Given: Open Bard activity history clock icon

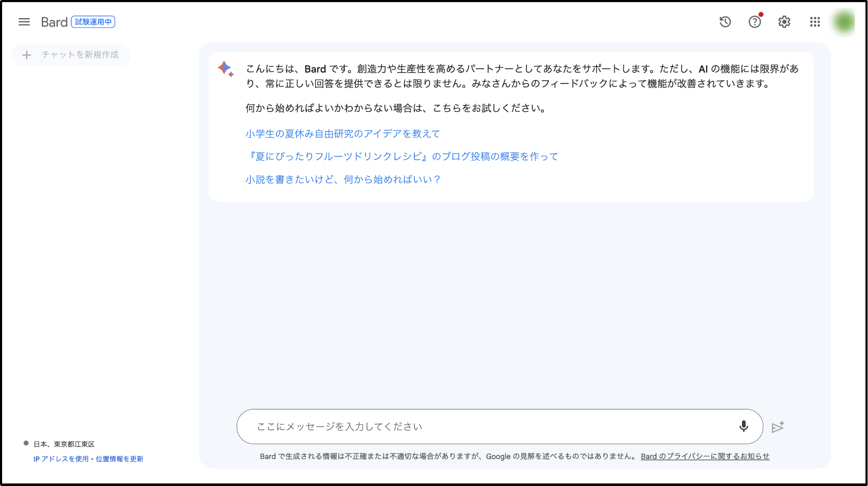Looking at the screenshot, I should click(x=725, y=22).
